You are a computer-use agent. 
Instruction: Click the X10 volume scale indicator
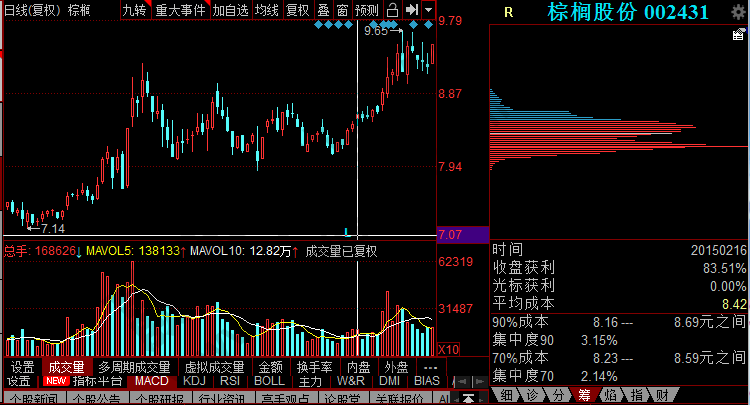449,350
